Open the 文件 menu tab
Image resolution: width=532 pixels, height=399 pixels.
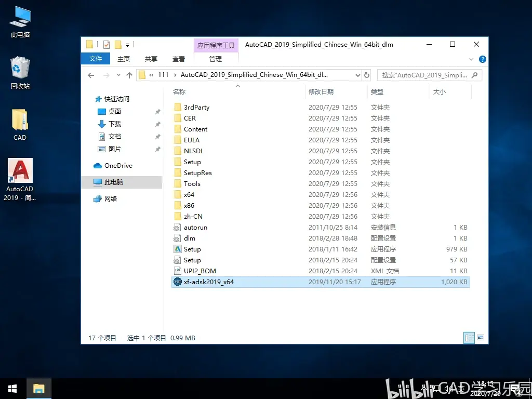point(96,59)
